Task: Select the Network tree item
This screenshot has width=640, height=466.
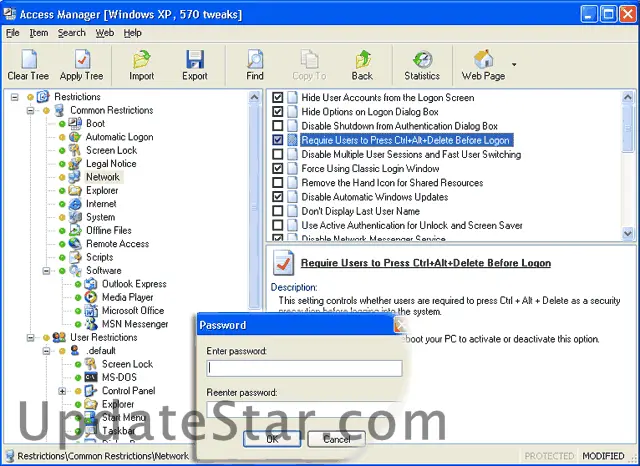Action: pyautogui.click(x=103, y=177)
